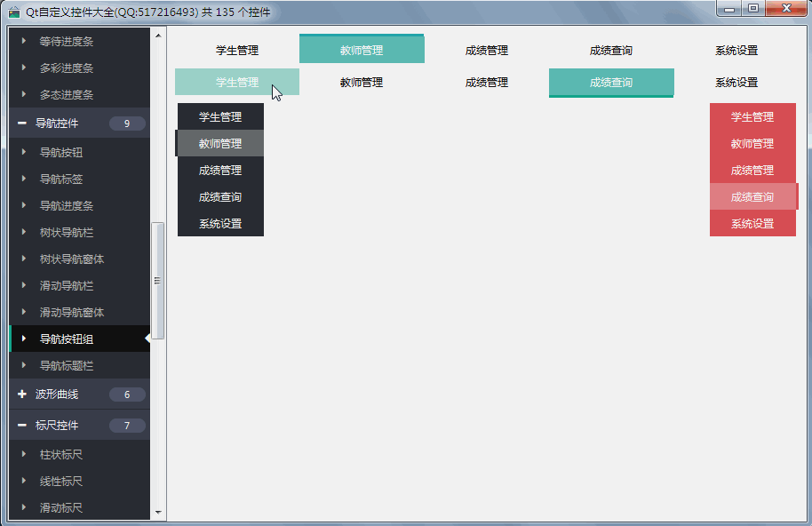
Task: Select 教师管理 in the top button row
Action: (x=362, y=49)
